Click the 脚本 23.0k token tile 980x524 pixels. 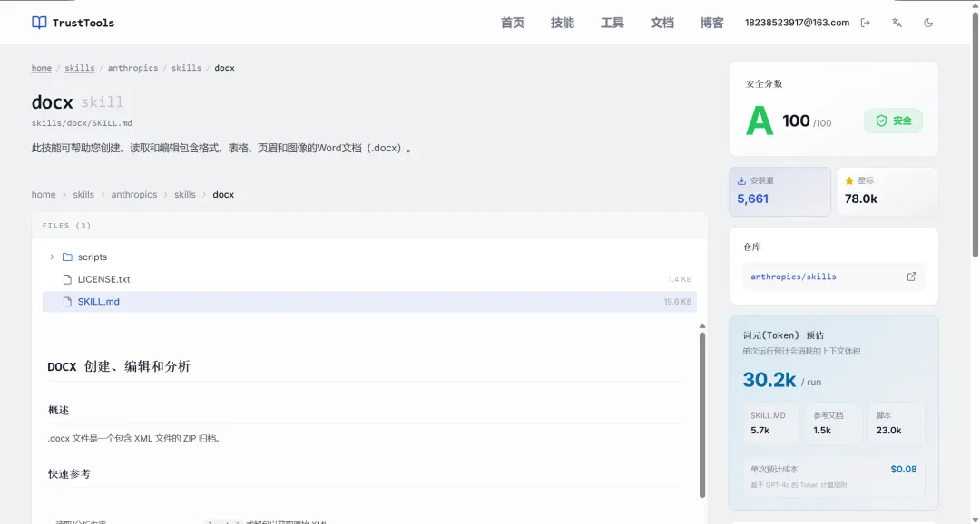896,423
